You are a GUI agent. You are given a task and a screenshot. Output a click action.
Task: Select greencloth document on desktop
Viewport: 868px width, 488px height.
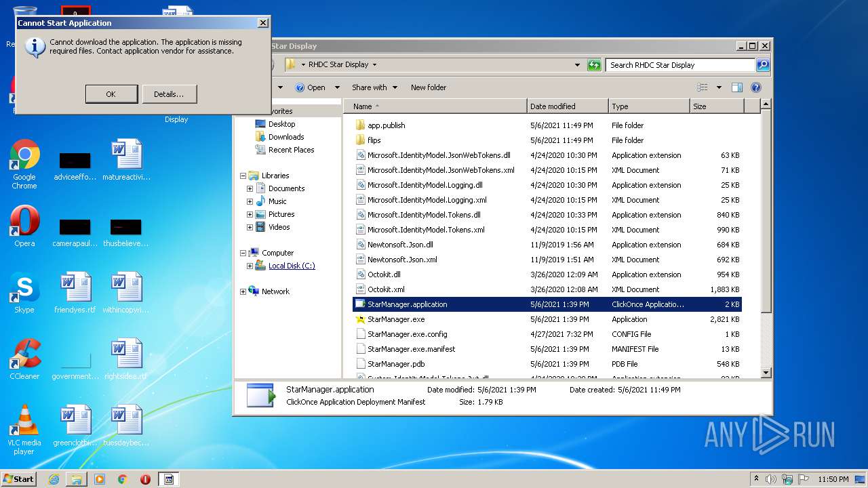point(75,426)
